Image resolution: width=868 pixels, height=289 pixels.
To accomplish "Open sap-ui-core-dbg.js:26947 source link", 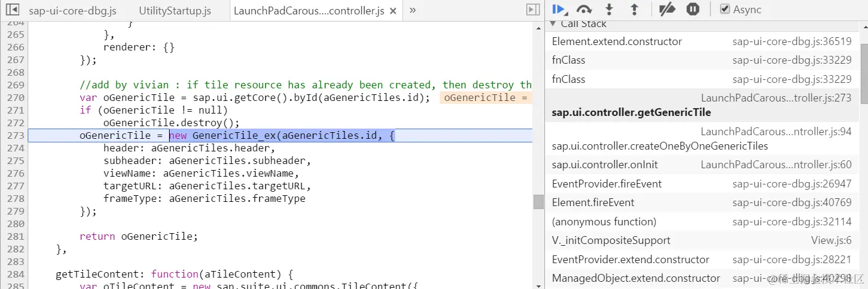I will 792,184.
